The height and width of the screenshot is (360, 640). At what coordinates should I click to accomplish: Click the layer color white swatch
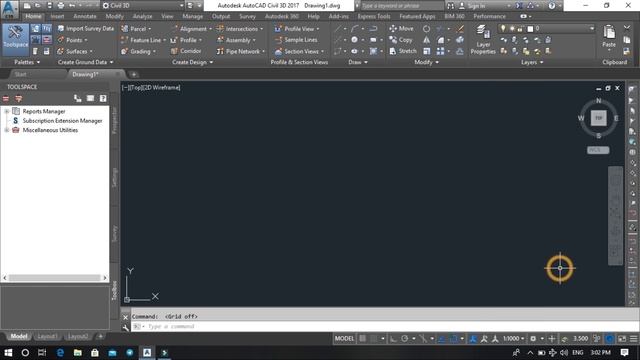(x=530, y=29)
